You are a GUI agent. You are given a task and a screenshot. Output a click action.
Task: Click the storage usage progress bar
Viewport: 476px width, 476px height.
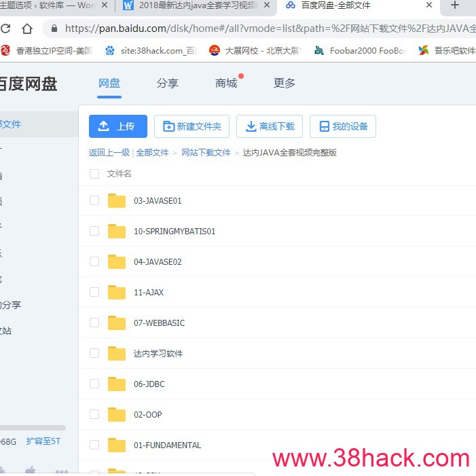point(33,428)
